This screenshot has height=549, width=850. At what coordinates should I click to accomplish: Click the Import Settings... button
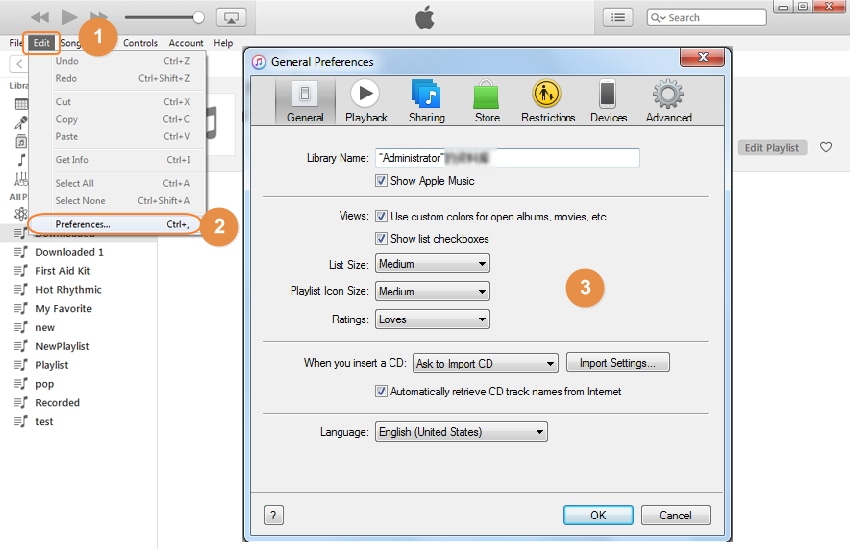point(617,363)
